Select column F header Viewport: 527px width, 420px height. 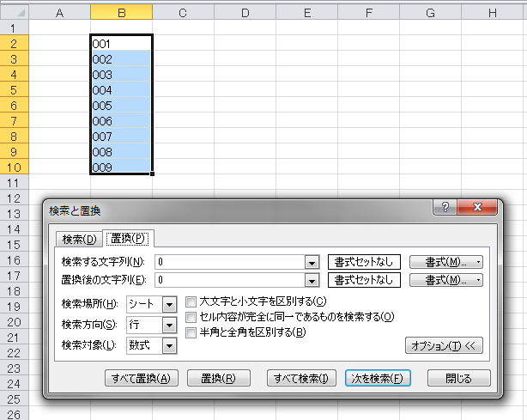(x=368, y=13)
